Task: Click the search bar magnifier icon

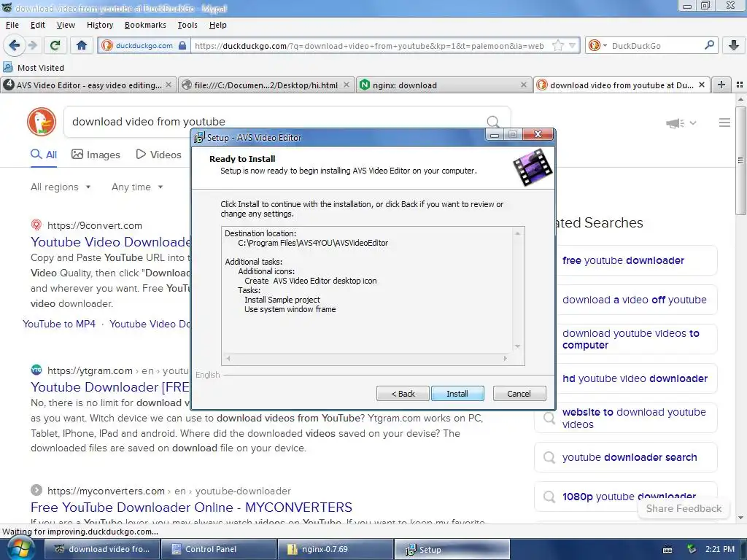Action: 709,45
